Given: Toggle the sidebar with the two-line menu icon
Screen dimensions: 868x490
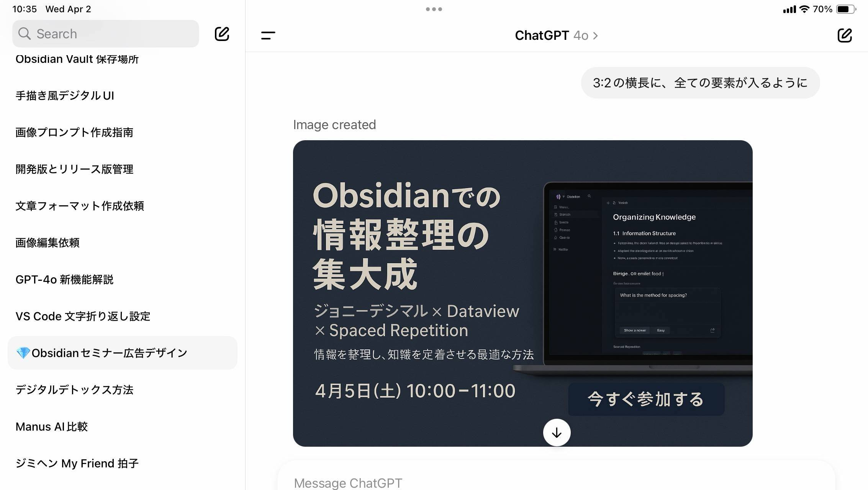Looking at the screenshot, I should coord(268,36).
